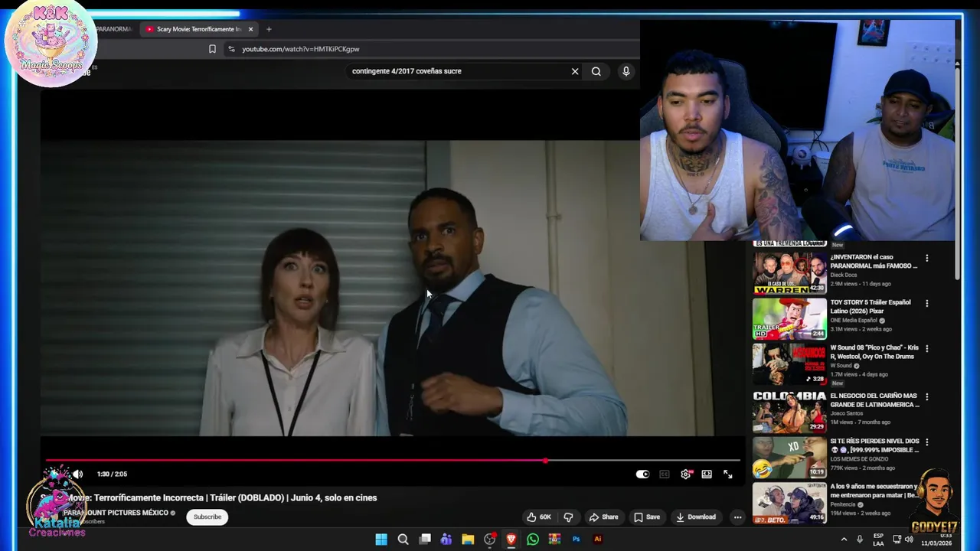Open File Explorer from taskbar

click(468, 540)
